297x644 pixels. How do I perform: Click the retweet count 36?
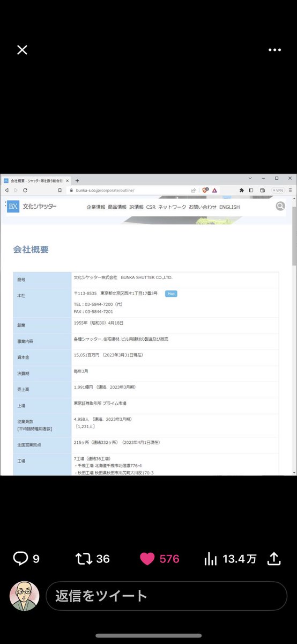103,559
